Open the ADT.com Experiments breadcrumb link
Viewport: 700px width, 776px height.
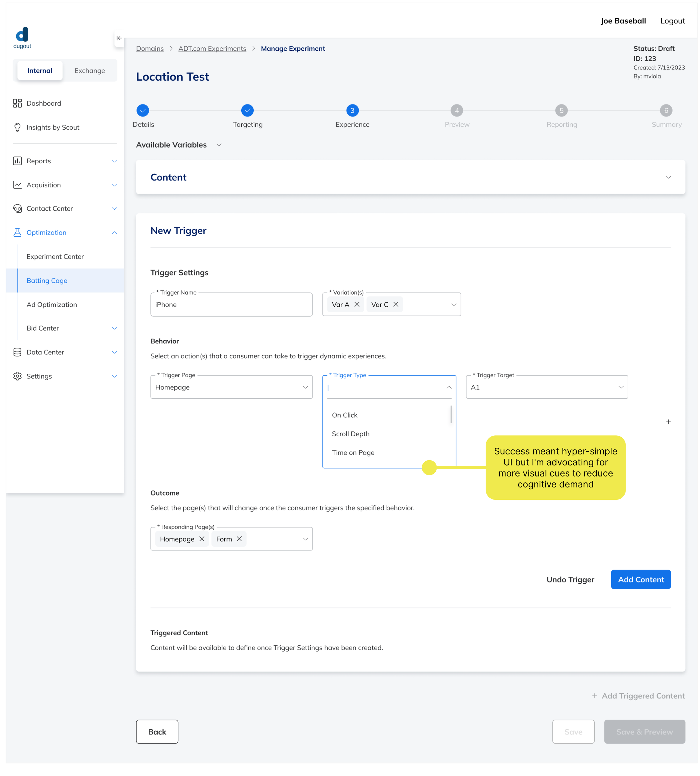(x=212, y=48)
